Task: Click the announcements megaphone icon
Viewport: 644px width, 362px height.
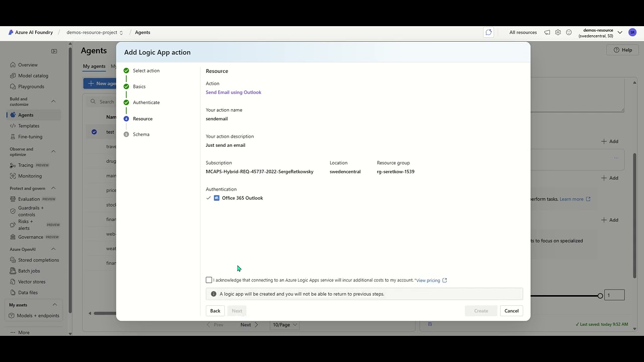Action: (x=547, y=32)
